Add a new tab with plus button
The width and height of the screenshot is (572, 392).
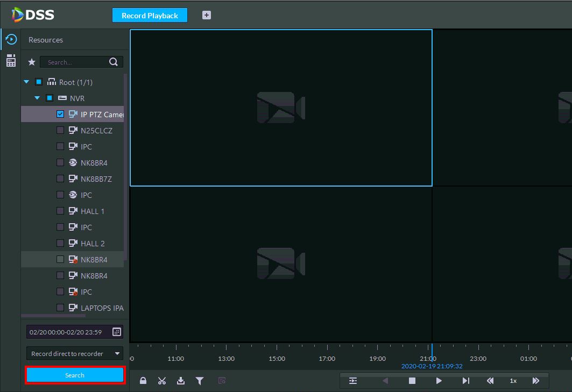pyautogui.click(x=207, y=15)
